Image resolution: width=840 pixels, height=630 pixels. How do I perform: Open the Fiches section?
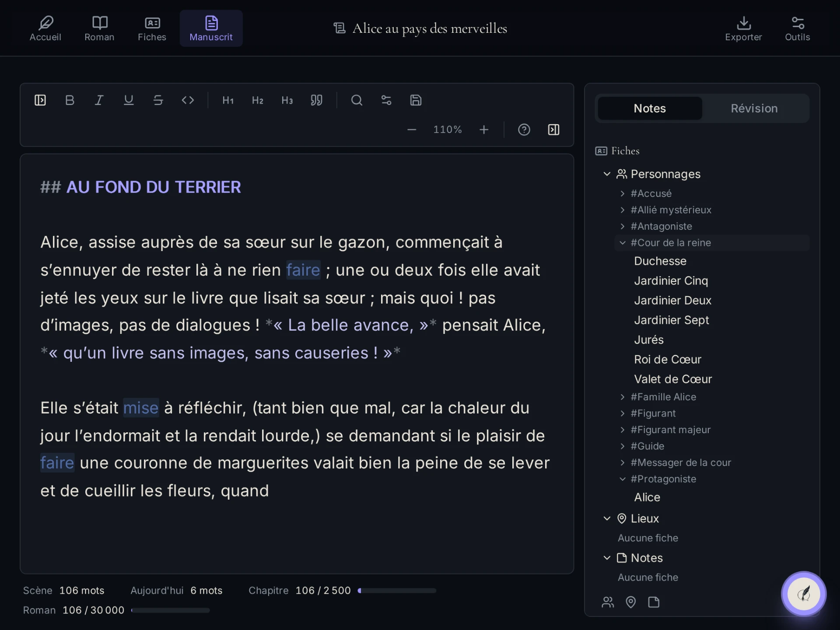152,28
